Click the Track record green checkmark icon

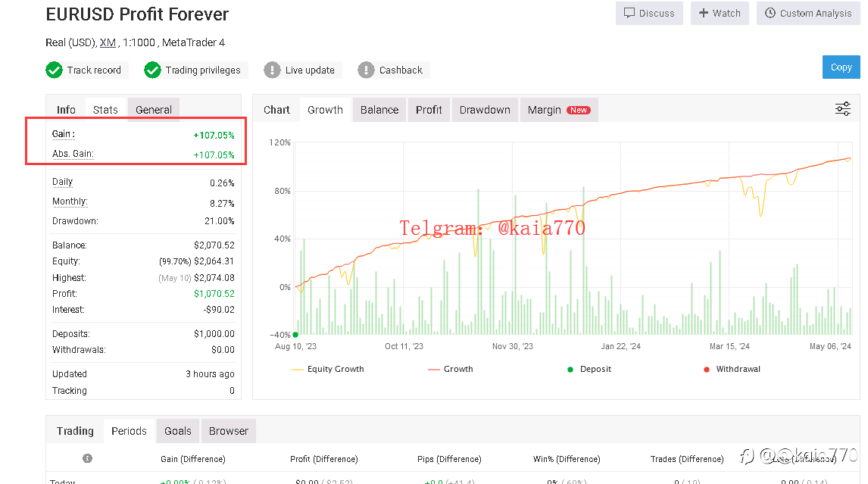click(x=54, y=70)
